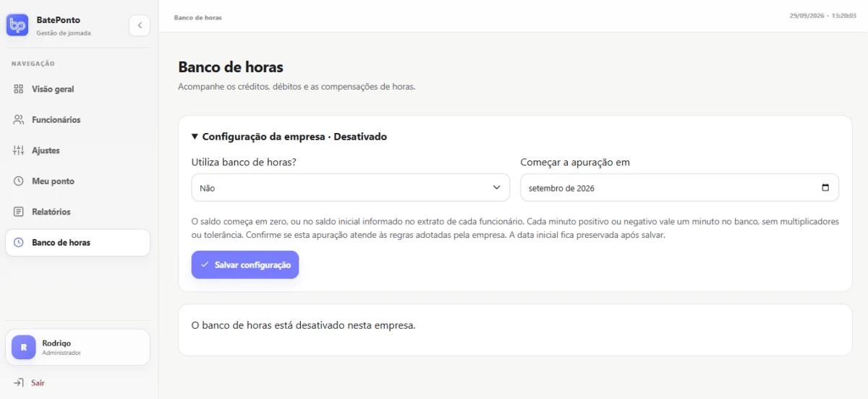This screenshot has height=399, width=868.
Task: Click the 'Utiliza banco de horas?' label
Action: coord(244,162)
